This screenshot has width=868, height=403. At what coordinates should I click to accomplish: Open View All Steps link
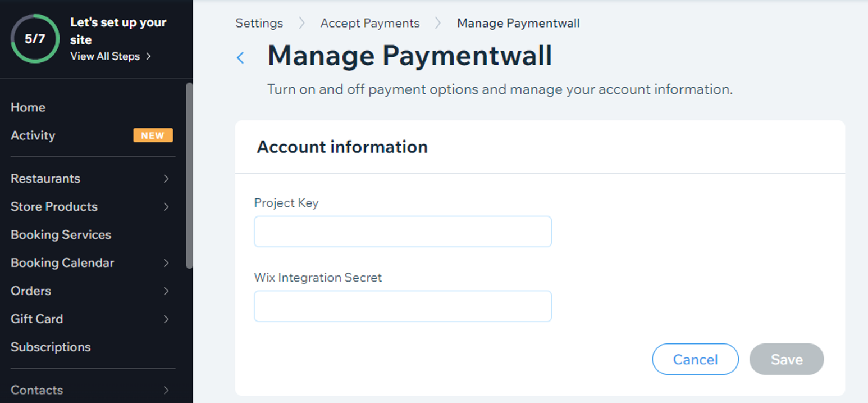click(x=111, y=56)
